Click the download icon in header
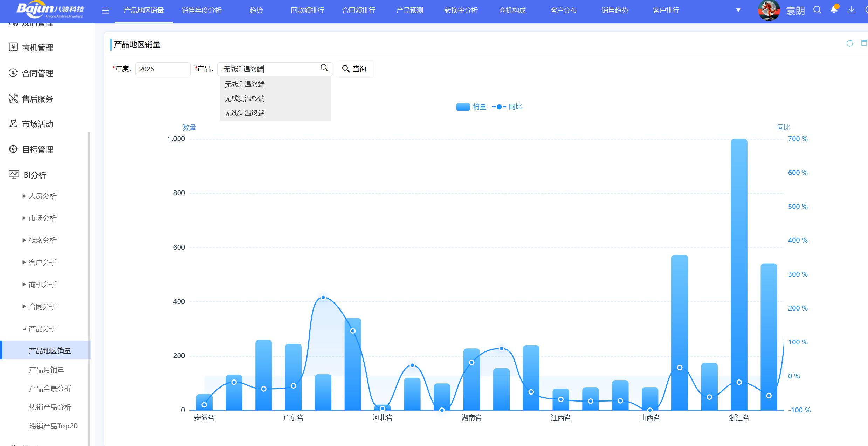 [x=851, y=10]
